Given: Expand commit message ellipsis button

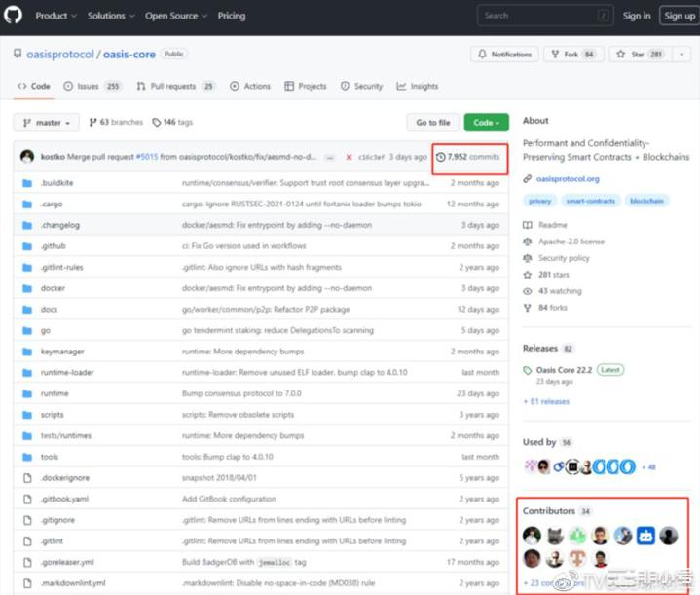Looking at the screenshot, I should click(x=329, y=157).
